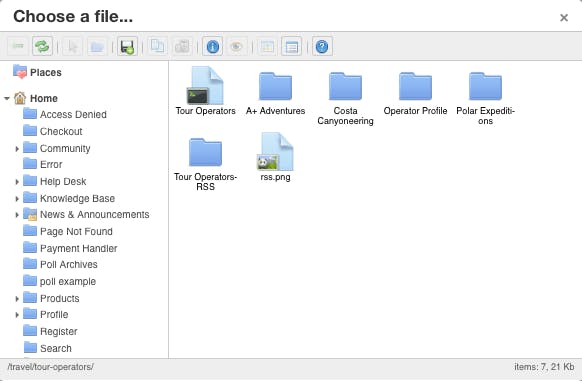Click the Back arrow toolbar icon
582x381 pixels.
(x=18, y=46)
